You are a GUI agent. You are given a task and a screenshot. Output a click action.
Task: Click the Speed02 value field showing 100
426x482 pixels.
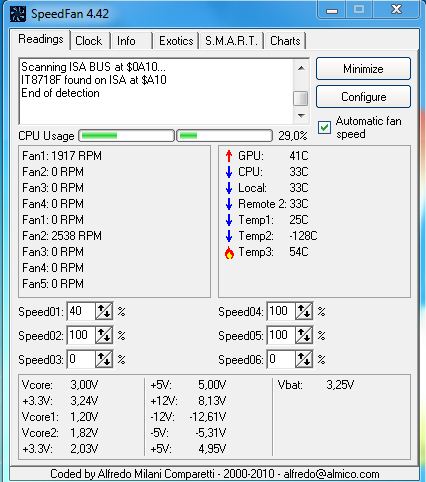click(x=81, y=335)
